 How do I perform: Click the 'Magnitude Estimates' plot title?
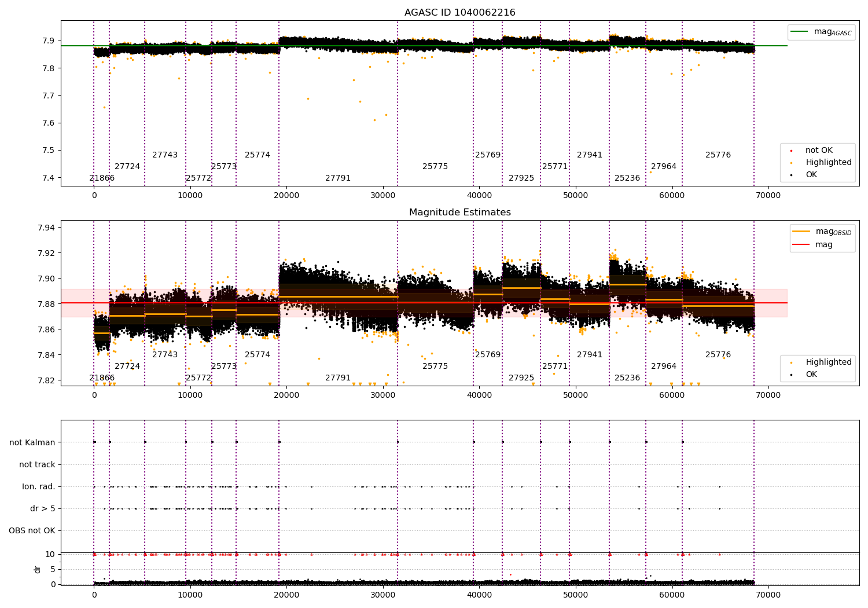(459, 213)
